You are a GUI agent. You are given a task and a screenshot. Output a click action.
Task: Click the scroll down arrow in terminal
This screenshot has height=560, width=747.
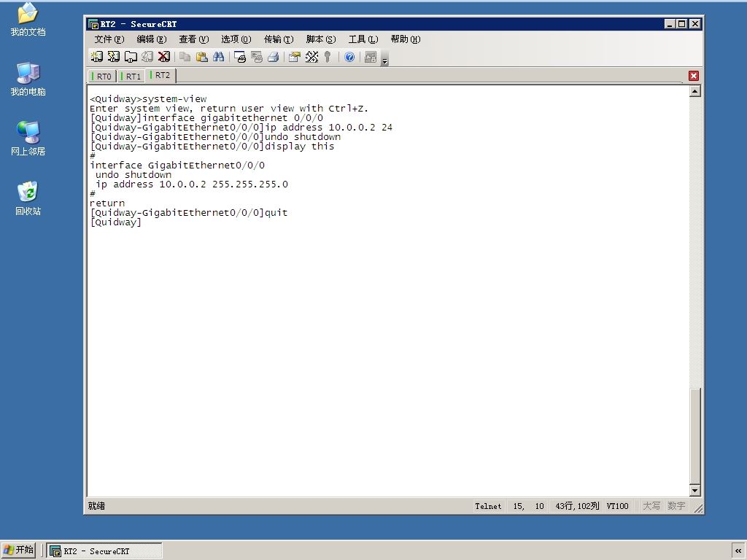click(x=695, y=490)
